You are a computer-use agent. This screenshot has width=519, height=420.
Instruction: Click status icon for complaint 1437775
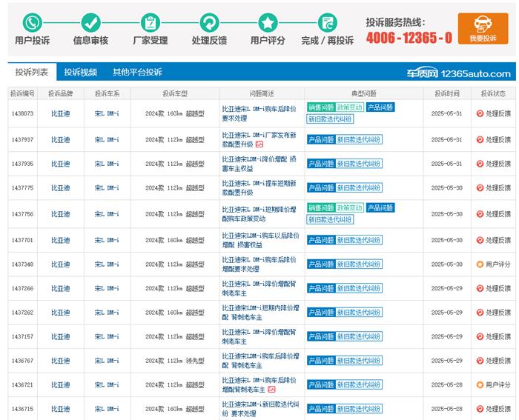click(x=480, y=188)
